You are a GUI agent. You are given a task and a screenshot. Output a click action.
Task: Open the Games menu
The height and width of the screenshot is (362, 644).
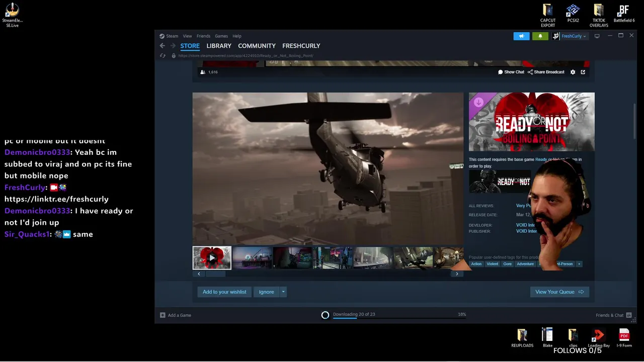point(221,36)
